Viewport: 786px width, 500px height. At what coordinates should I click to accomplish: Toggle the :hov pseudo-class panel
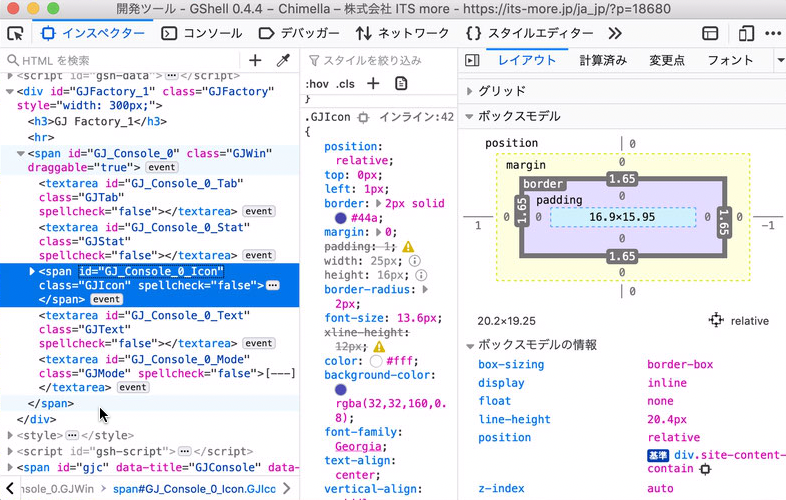[317, 83]
